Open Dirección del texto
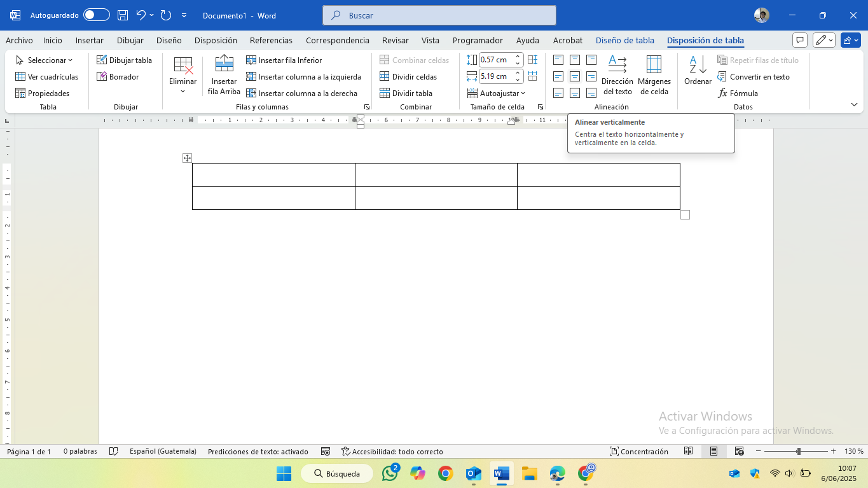The image size is (868, 488). 617,75
